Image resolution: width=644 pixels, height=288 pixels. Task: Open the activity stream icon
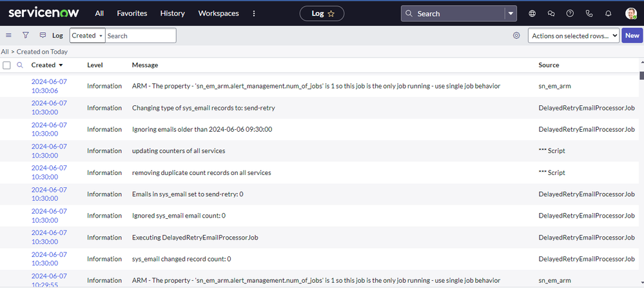coord(43,36)
